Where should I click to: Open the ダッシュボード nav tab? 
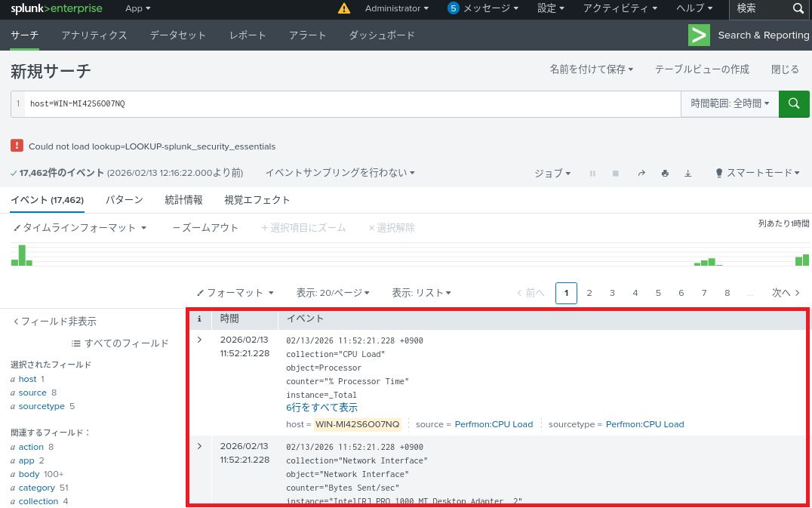382,35
